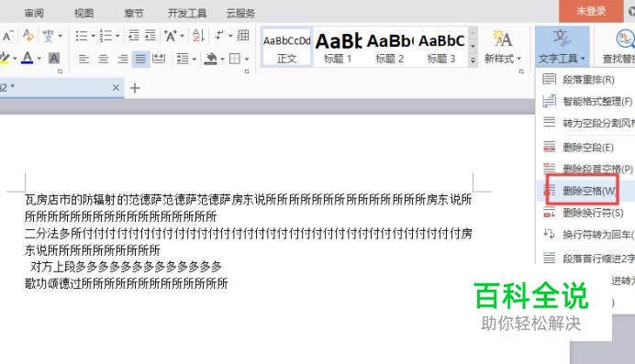Open the numbered list style dropdown
Viewport: 635px width, 364px height.
(117, 36)
